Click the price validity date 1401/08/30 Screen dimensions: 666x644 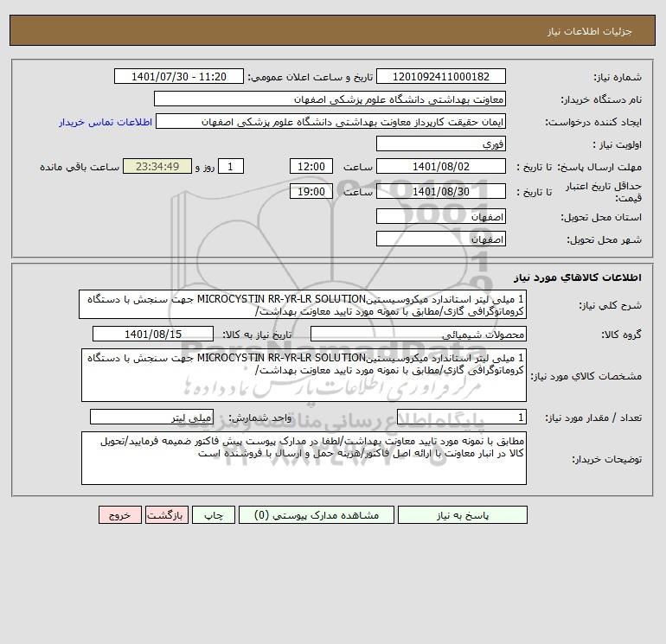coord(441,191)
